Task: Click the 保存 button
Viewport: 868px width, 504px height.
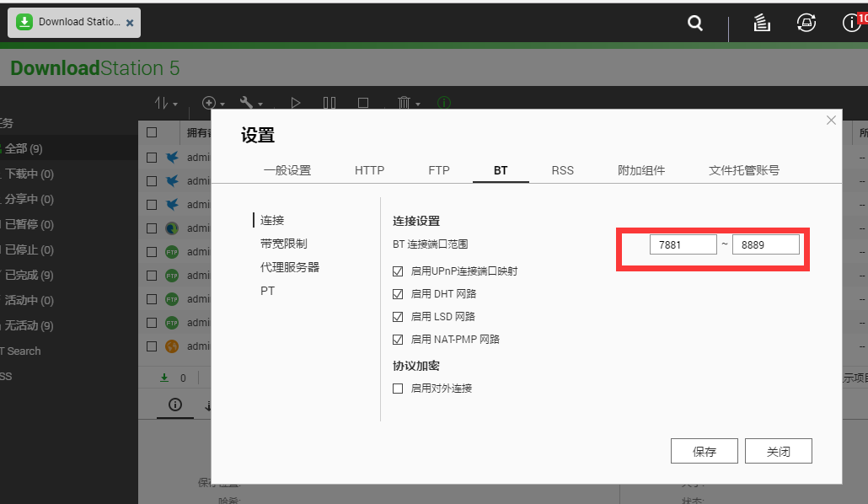Action: click(705, 452)
